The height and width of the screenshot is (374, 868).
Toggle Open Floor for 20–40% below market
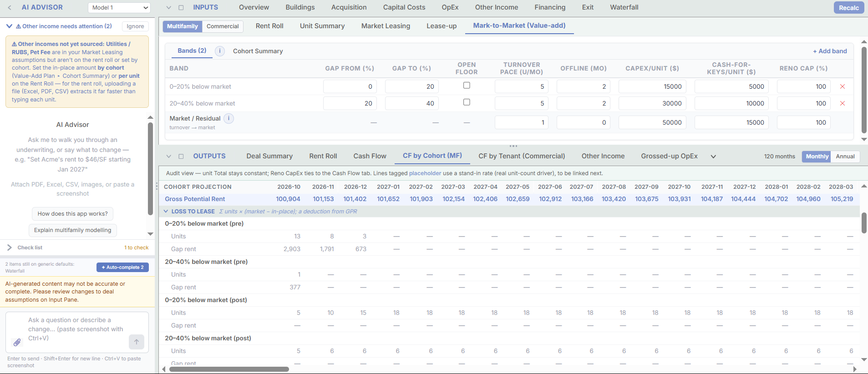click(x=467, y=102)
